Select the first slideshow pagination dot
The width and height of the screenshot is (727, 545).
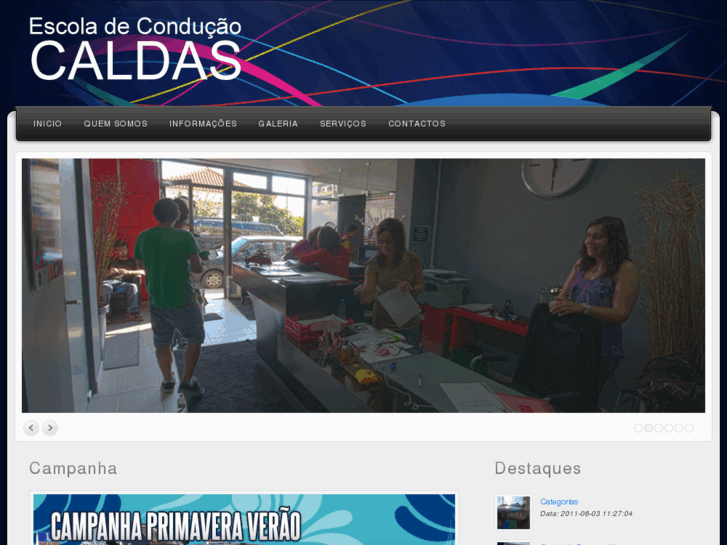pos(638,428)
